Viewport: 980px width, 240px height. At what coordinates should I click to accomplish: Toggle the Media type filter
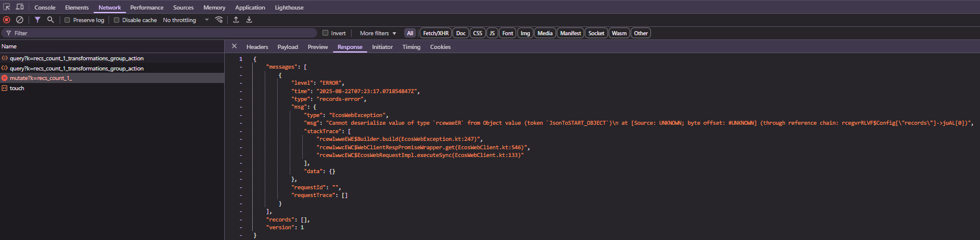[x=545, y=33]
